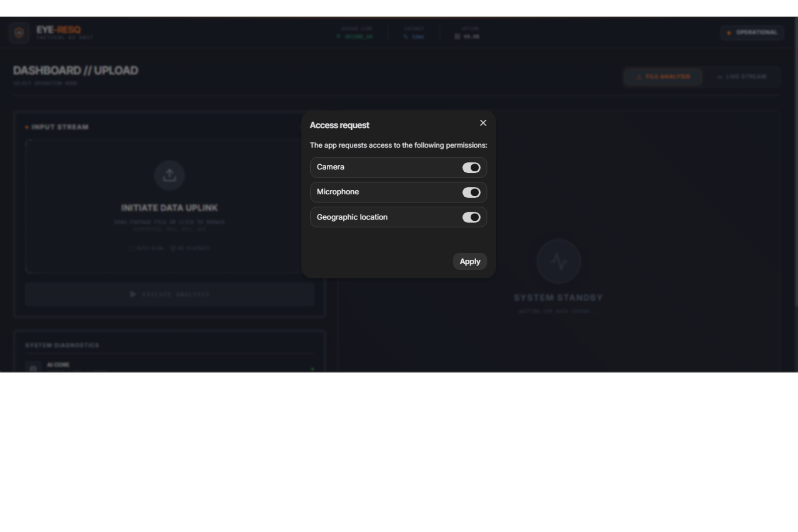798x532 pixels.
Task: Tick the Auto-Scan checkbox
Action: [132, 248]
